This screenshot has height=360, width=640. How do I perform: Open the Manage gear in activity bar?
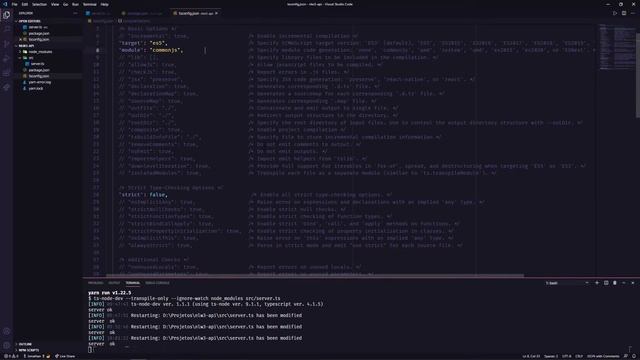[7, 346]
